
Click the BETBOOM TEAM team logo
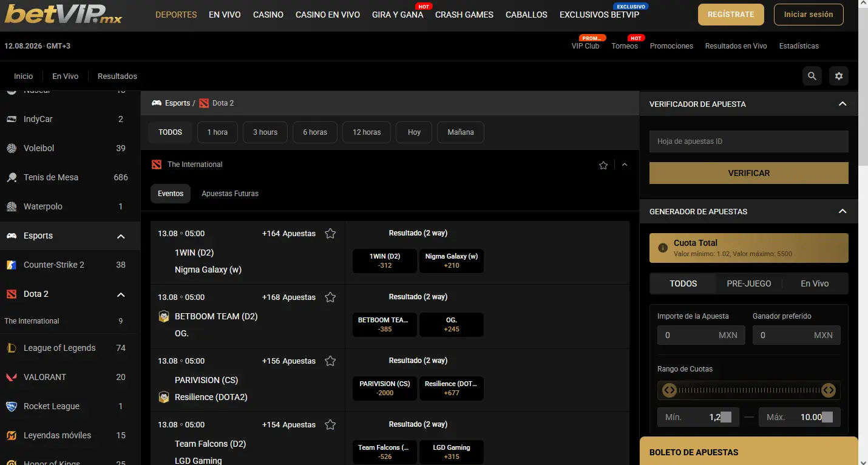164,316
